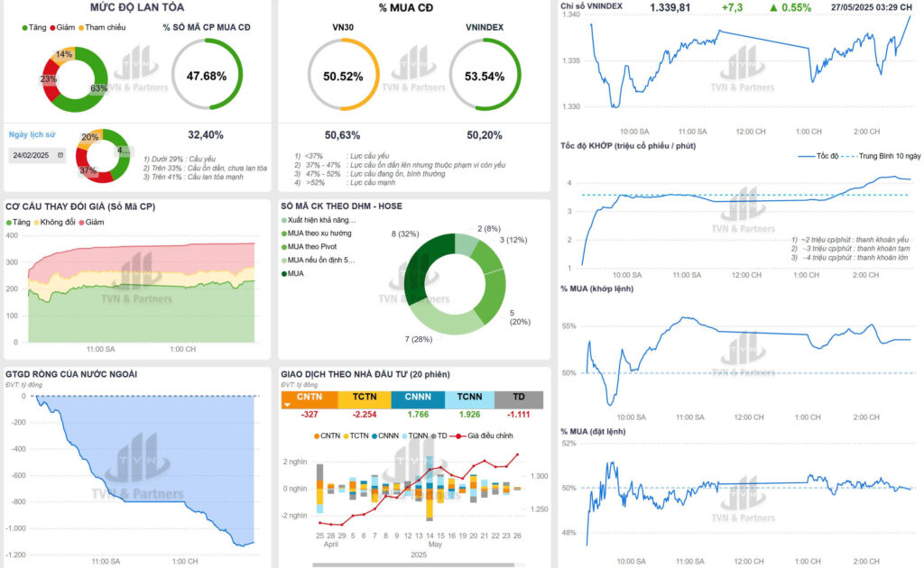Click the Xuất hiện khả năng legend item
The width and height of the screenshot is (924, 568).
[x=319, y=220]
